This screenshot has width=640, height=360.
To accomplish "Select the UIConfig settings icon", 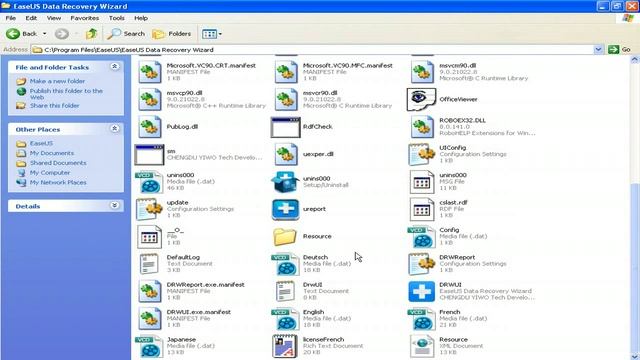I will (x=422, y=154).
